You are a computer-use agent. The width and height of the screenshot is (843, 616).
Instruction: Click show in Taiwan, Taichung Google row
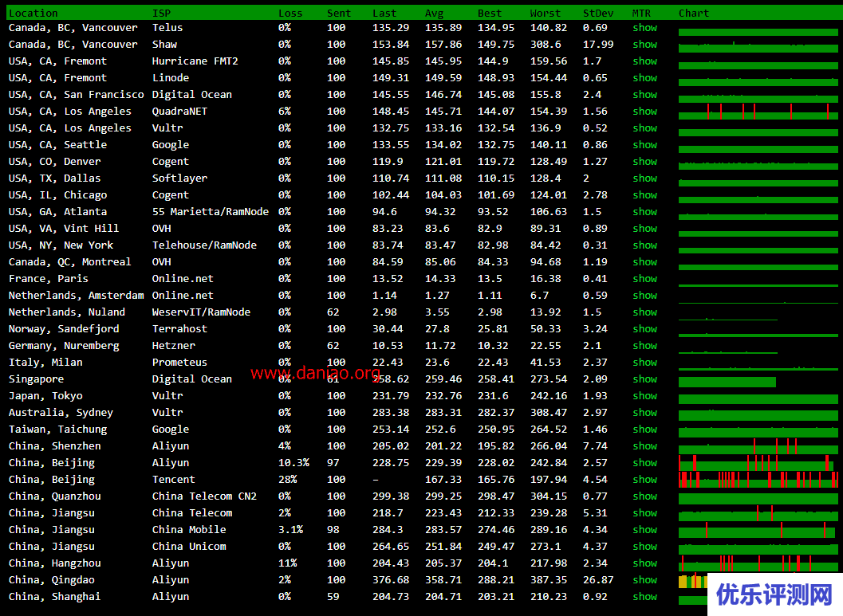pos(644,429)
